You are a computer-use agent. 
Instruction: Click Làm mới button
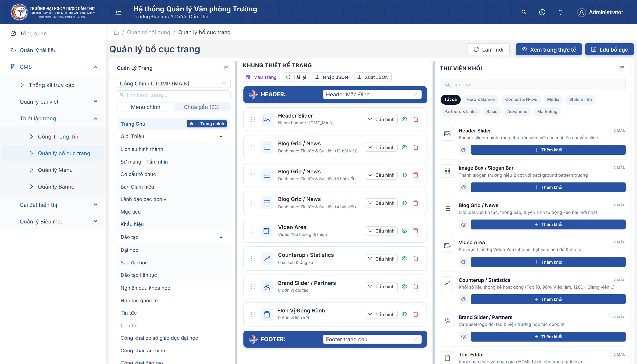(x=488, y=50)
